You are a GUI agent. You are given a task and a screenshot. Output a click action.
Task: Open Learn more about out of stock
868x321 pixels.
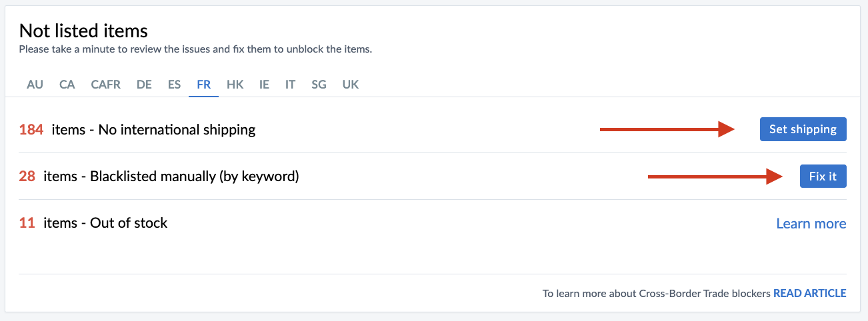pos(811,224)
